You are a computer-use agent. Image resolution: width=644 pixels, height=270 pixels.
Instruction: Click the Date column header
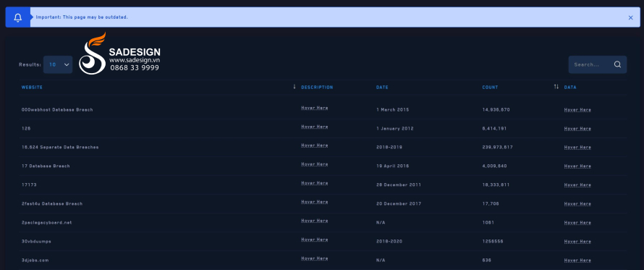tap(382, 88)
